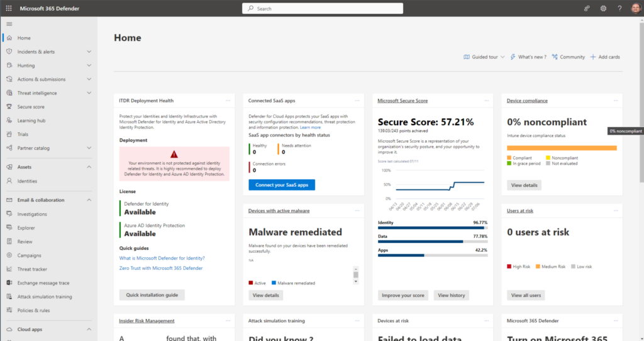The width and height of the screenshot is (644, 341).
Task: Click View details in malware card
Action: pyautogui.click(x=266, y=295)
